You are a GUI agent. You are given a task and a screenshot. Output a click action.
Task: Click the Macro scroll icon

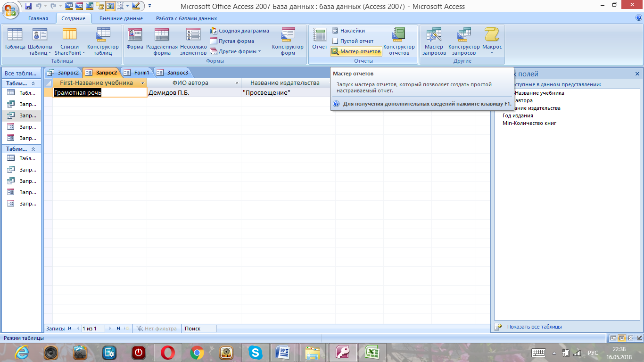[492, 34]
